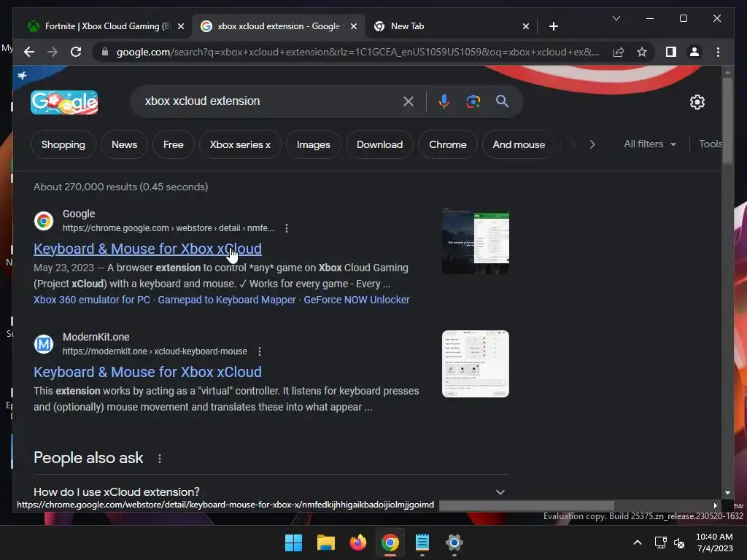Search by image with Google Lens

point(473,101)
